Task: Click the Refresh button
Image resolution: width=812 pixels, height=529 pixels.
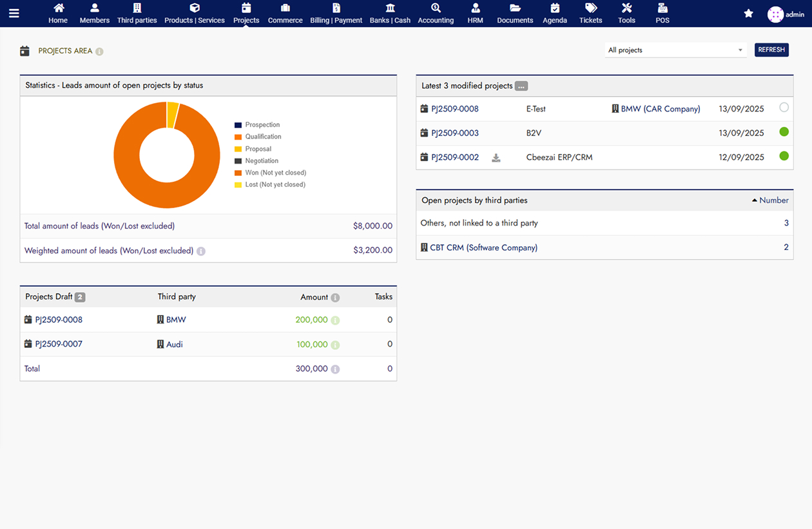Action: pyautogui.click(x=771, y=50)
